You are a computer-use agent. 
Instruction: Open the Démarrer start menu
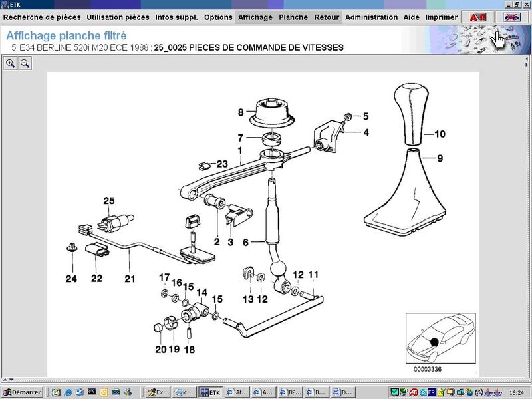[22, 392]
